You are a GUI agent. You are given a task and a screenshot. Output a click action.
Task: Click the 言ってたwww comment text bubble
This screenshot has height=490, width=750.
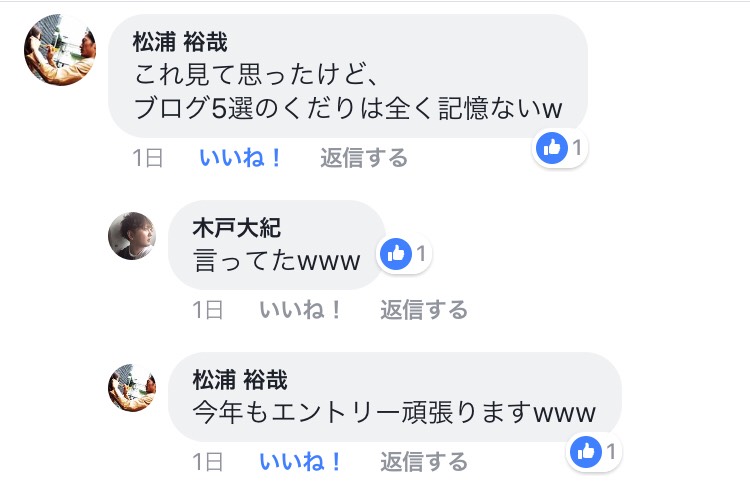(276, 245)
